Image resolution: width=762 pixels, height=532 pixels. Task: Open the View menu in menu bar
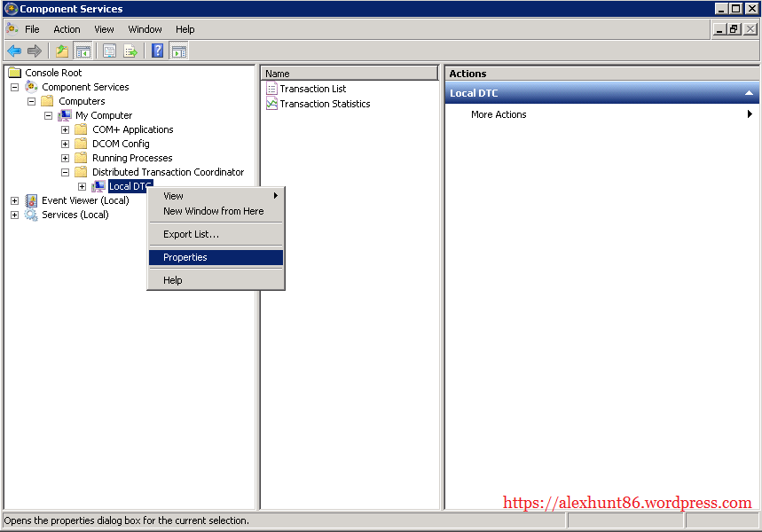tap(104, 29)
